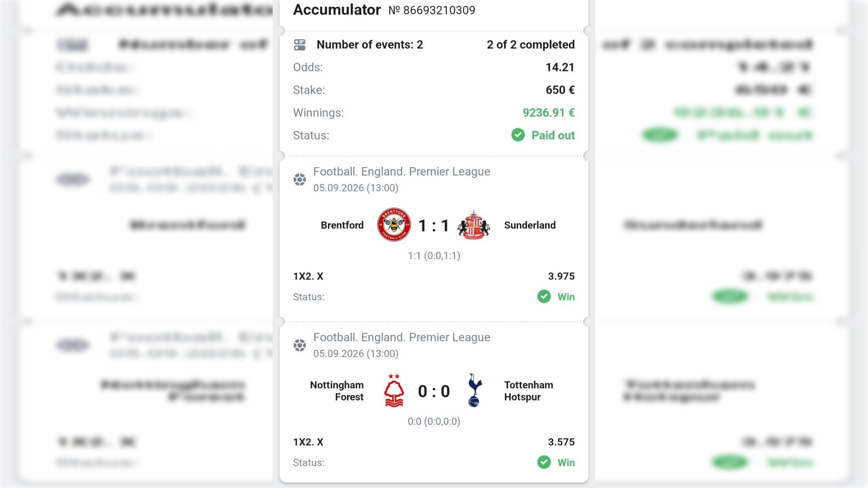Click the winnings amount 9236.91 €
The height and width of the screenshot is (488, 868).
coord(548,113)
